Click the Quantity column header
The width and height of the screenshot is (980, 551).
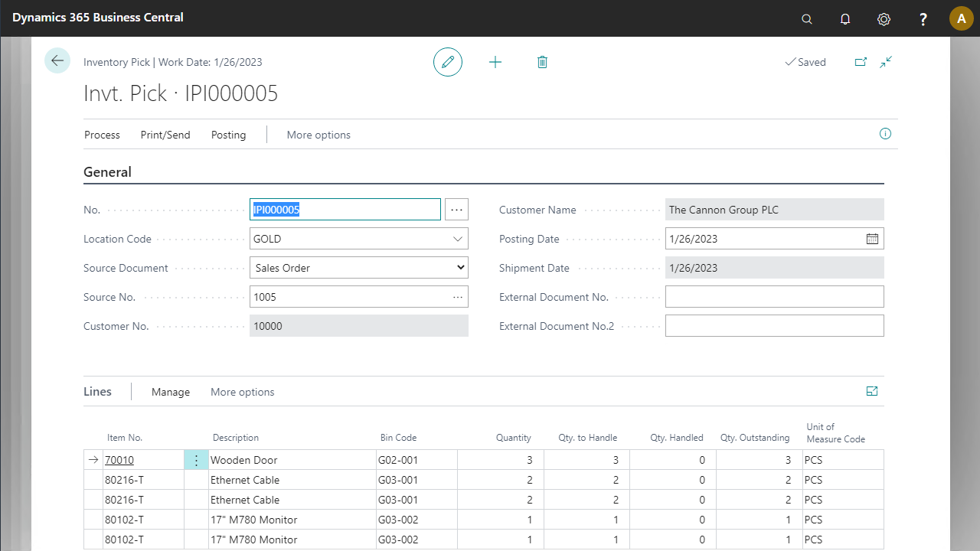click(x=513, y=438)
